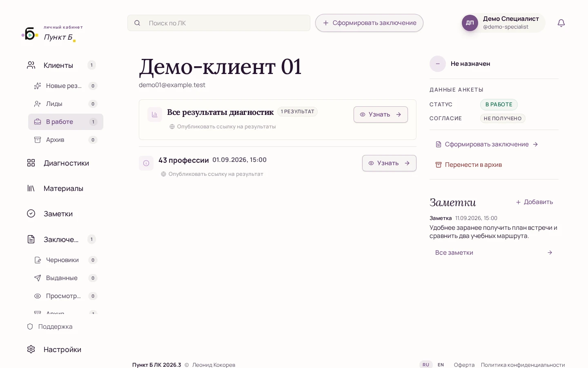Open Диагностики section
This screenshot has height=368, width=588.
61,163
